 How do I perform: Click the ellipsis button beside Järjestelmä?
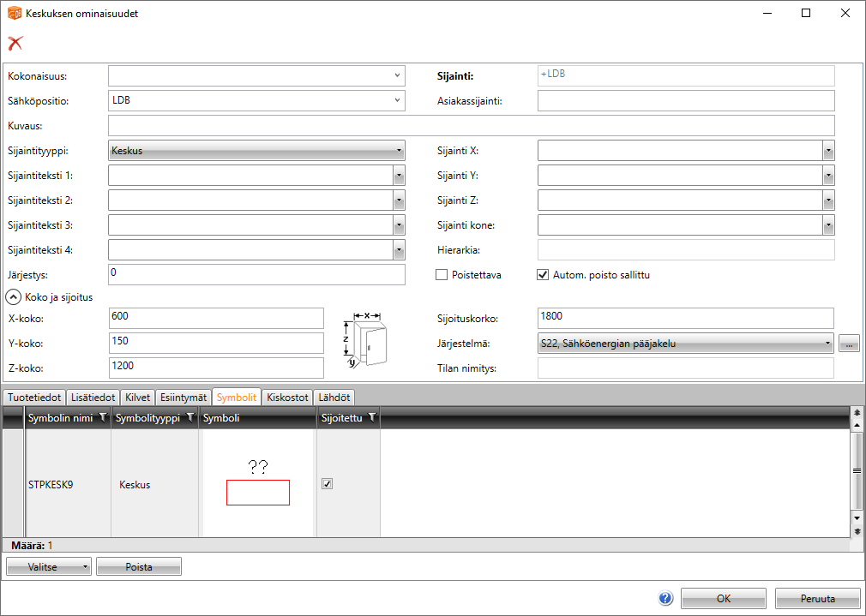[848, 344]
